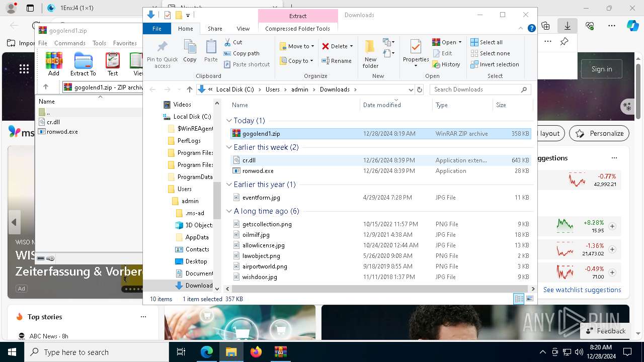Click WinRAR Add toolbar icon
644x362 pixels.
pos(54,64)
